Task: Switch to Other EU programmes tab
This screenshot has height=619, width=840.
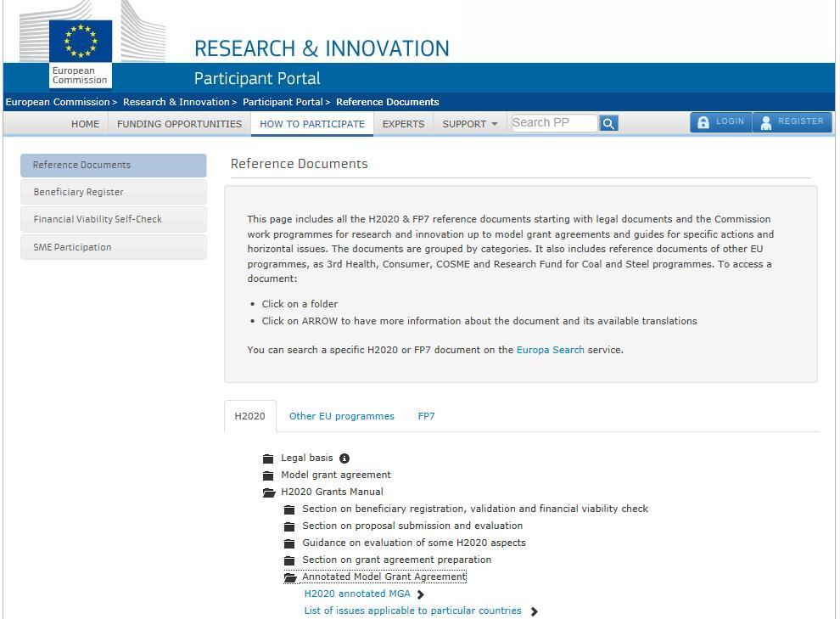Action: click(342, 416)
